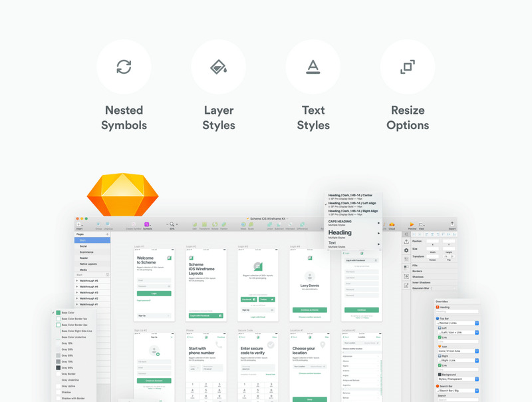
Task: Click the Preview play icon
Action: pyautogui.click(x=412, y=224)
